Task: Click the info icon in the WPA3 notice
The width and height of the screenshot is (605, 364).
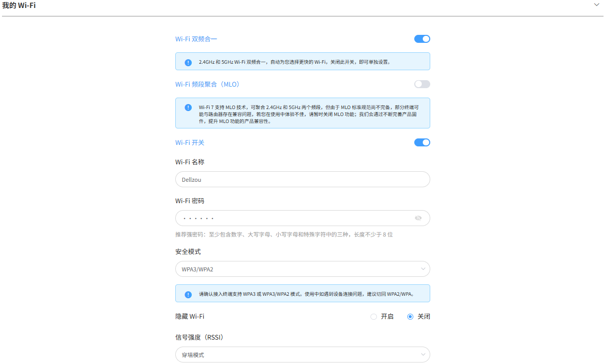Action: 188,294
